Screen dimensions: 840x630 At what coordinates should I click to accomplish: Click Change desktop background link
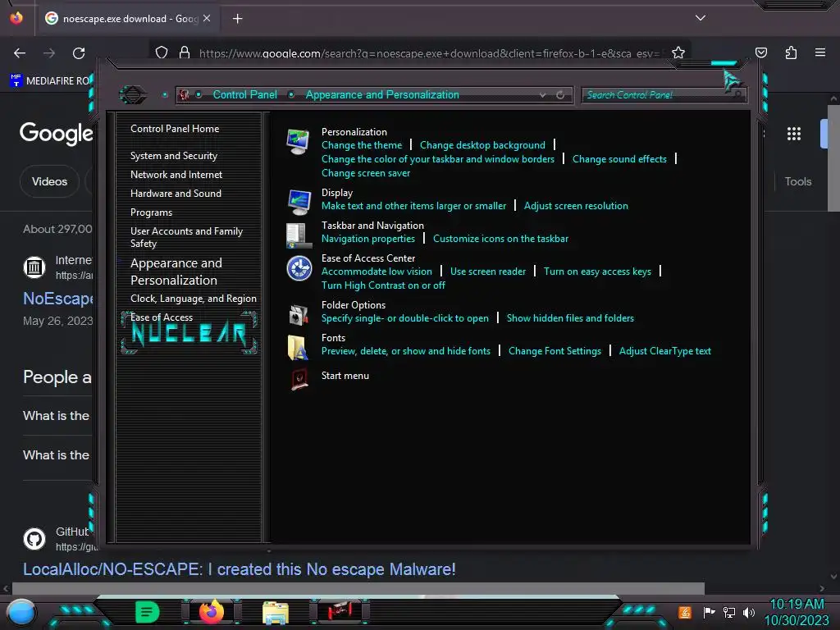(482, 145)
